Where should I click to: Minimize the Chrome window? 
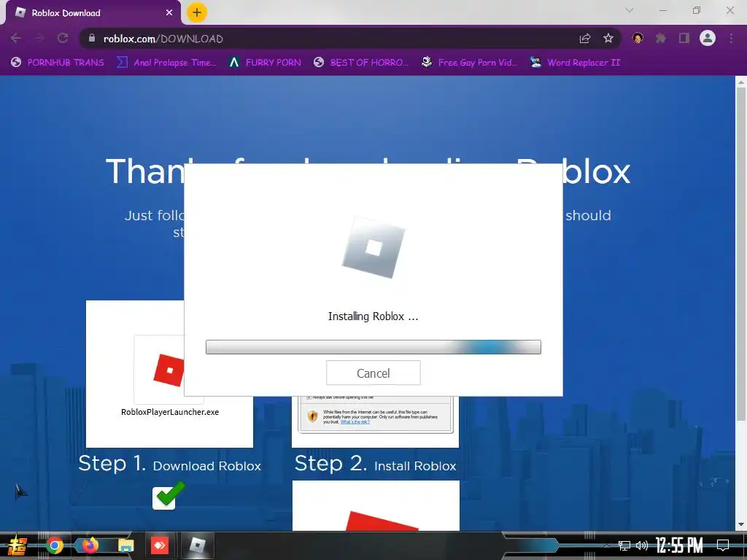pos(662,10)
